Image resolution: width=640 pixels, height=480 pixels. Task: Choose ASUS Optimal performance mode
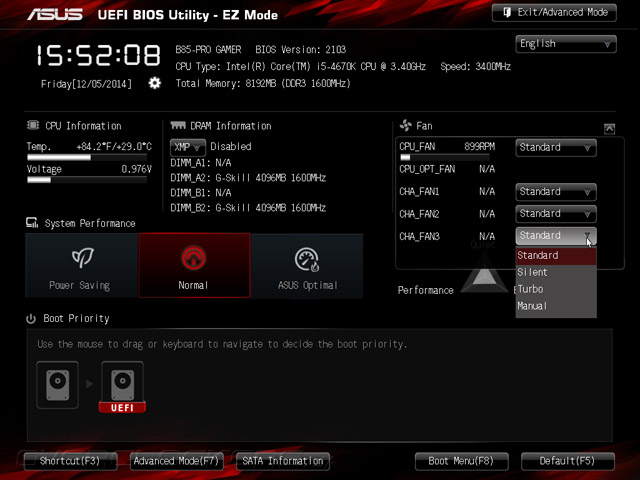coord(307,265)
